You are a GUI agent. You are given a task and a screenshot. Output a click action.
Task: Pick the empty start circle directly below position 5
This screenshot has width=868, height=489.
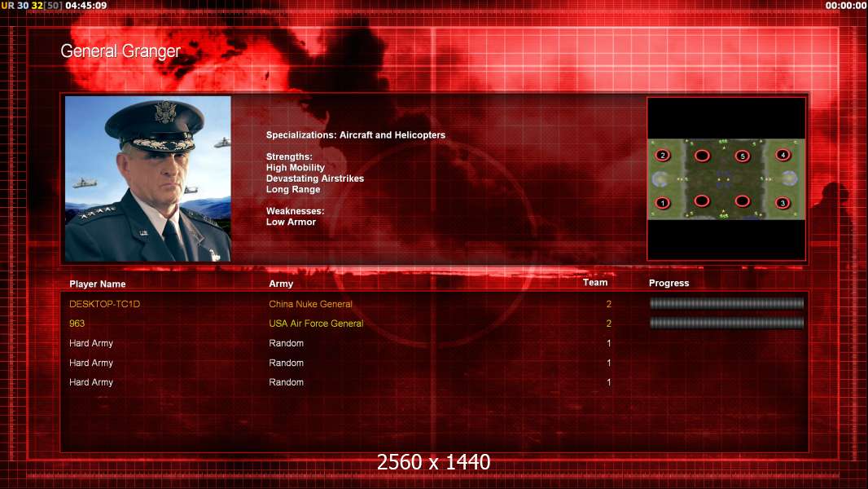pos(743,201)
